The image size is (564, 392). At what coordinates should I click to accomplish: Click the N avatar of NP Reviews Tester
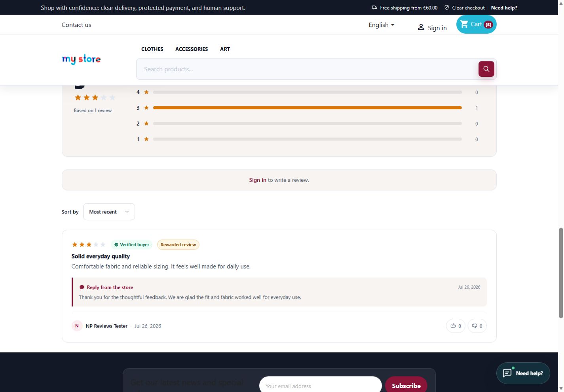click(77, 326)
